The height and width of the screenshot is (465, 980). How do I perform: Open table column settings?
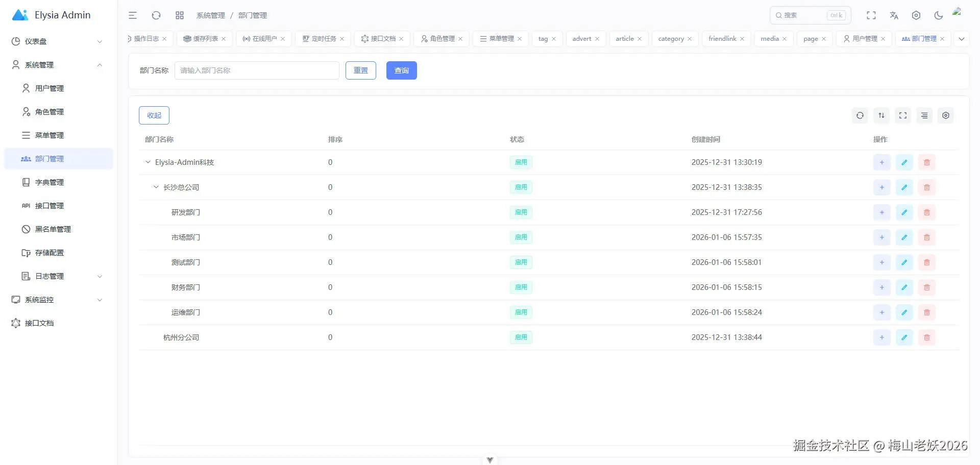point(946,115)
